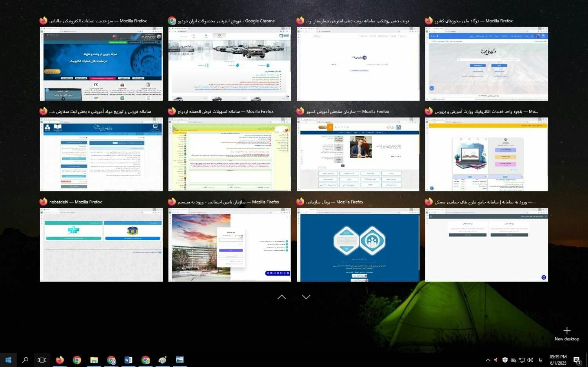This screenshot has height=367, width=588.
Task: Select the nobatdehi — Mozilla Firefox window thumbnail
Action: point(101,245)
